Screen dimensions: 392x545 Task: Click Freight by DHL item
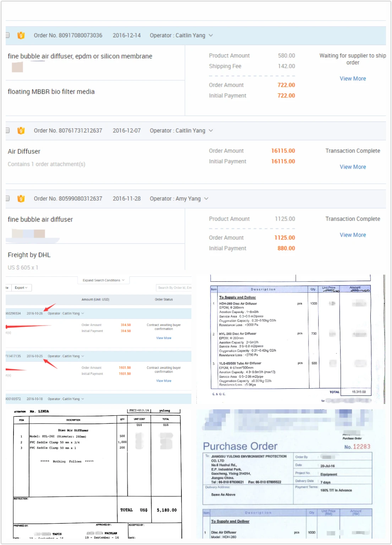(29, 255)
